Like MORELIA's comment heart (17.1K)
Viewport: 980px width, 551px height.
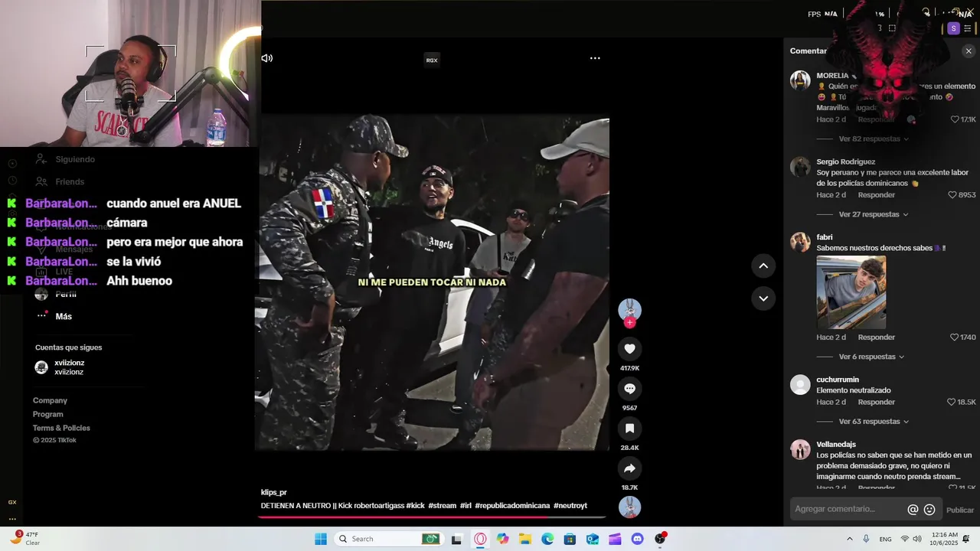pos(955,120)
